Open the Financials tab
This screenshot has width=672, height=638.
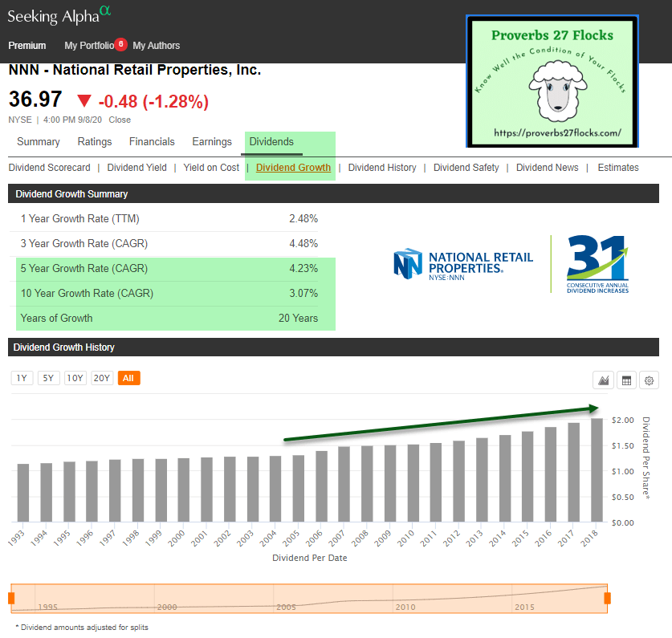pos(152,142)
